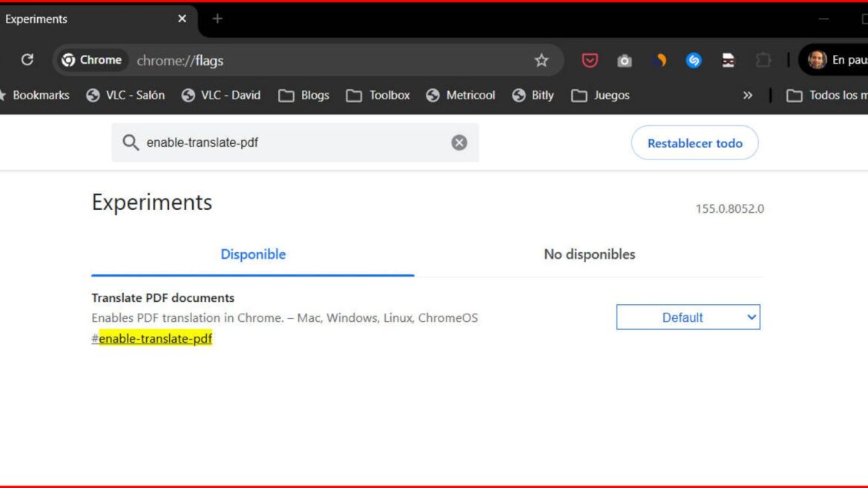868x488 pixels.
Task: Open the Pocket extension icon
Action: pyautogui.click(x=590, y=60)
